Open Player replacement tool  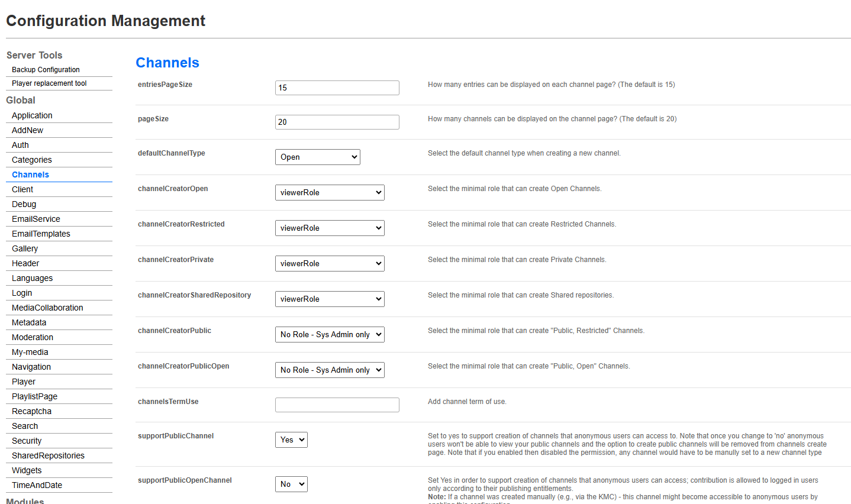click(49, 83)
